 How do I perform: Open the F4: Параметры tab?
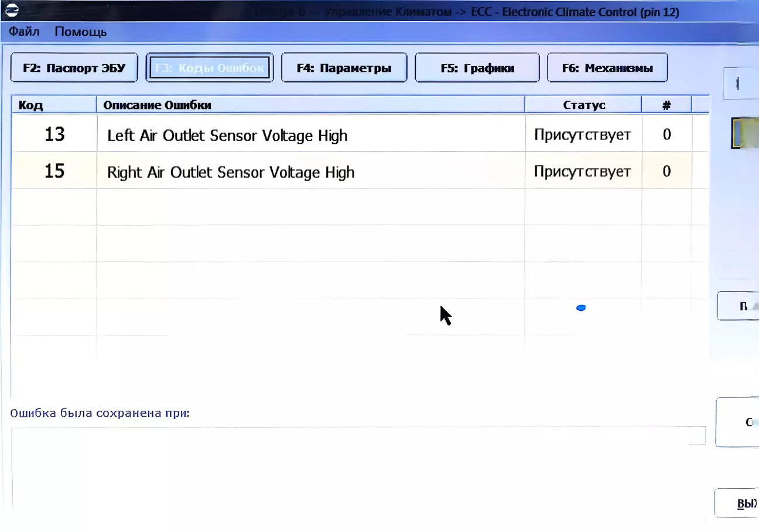[x=344, y=68]
